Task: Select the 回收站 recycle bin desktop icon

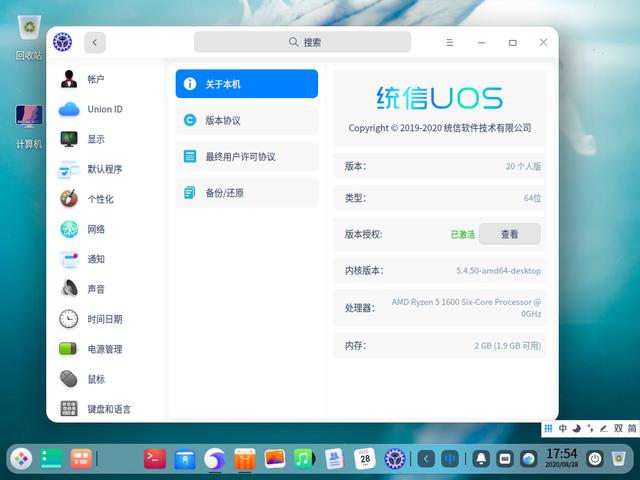Action: 29,37
